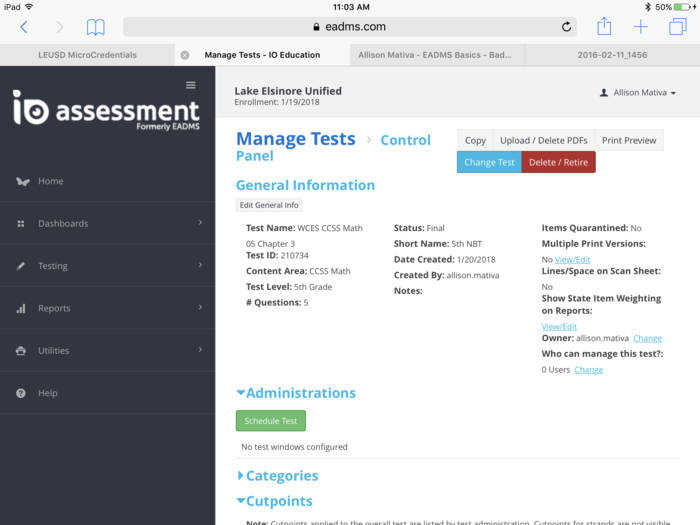Toggle the sidebar hamburger menu icon

pyautogui.click(x=191, y=85)
